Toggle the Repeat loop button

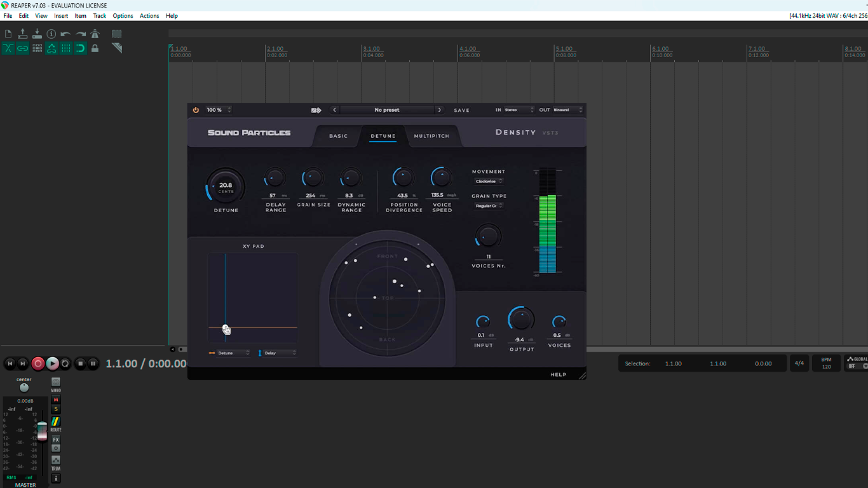[65, 363]
